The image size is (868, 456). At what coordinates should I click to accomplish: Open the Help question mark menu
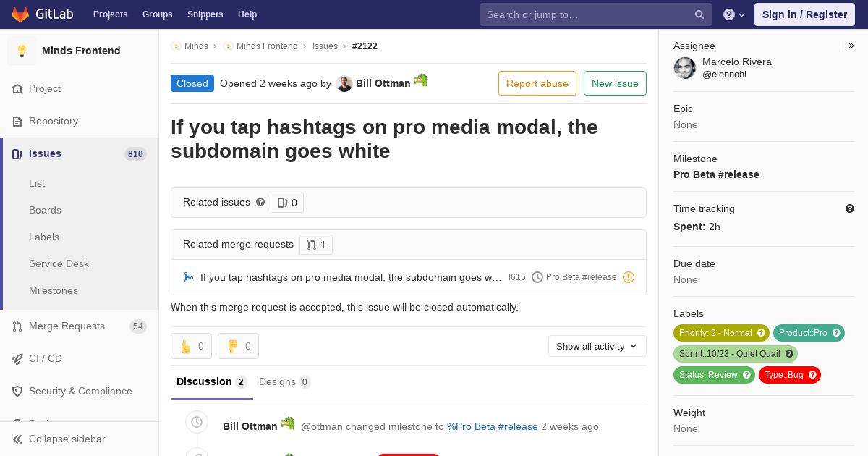point(734,14)
